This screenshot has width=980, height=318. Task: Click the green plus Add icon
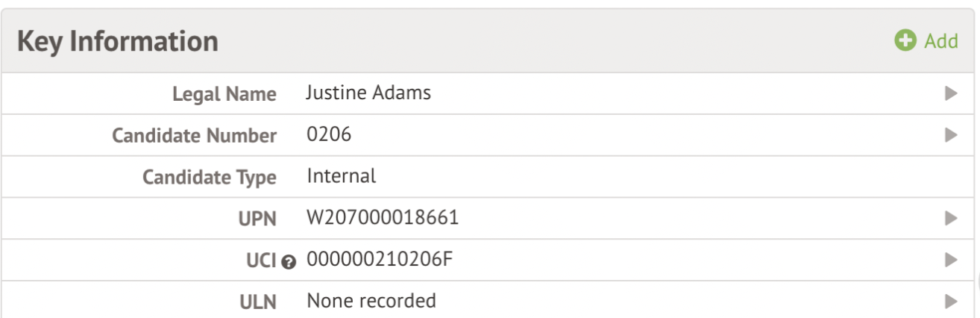(x=905, y=41)
